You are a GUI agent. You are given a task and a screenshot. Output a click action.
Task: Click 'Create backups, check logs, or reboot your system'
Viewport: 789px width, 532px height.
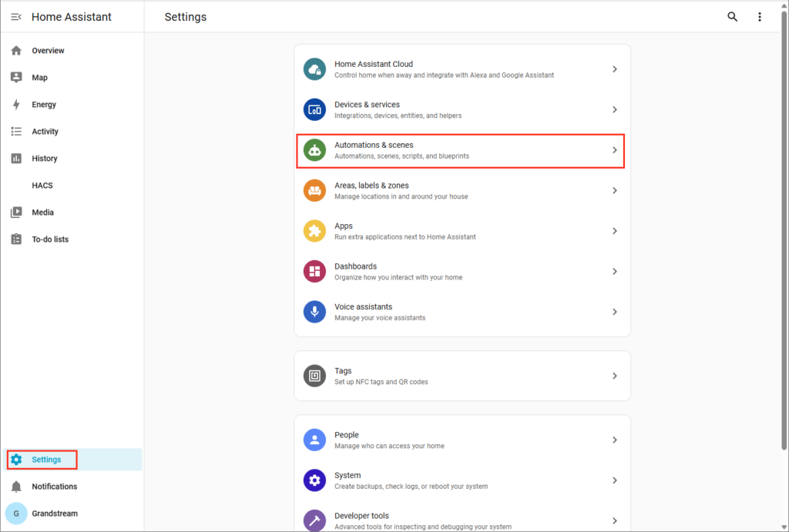(x=411, y=487)
